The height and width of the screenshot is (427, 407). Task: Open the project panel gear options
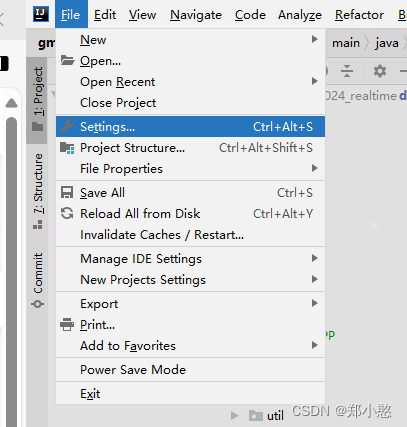tap(380, 71)
